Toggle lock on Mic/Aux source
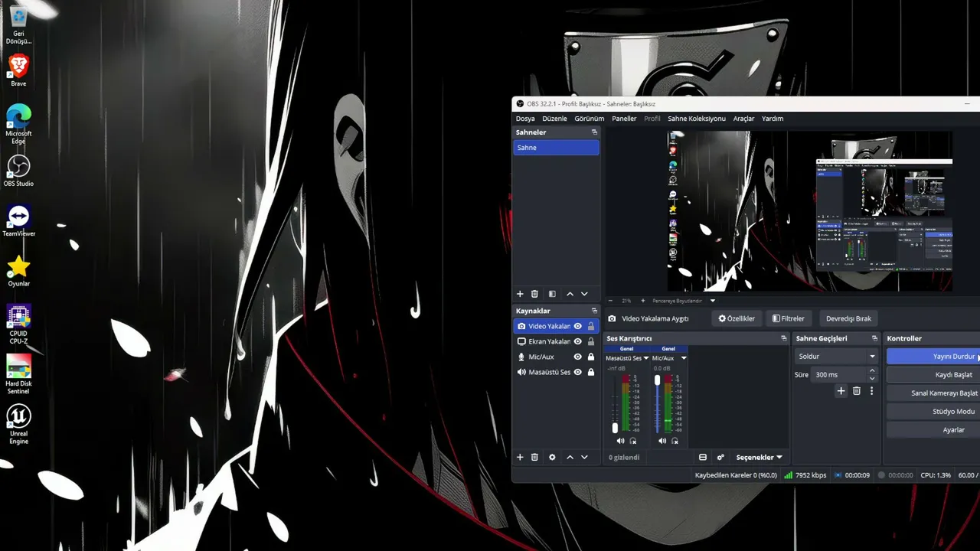The image size is (980, 551). 590,357
